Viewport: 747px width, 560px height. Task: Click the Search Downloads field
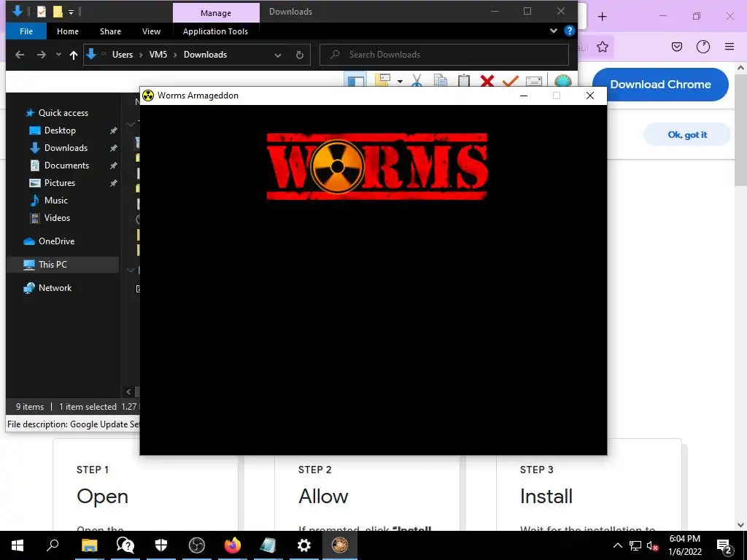point(444,54)
